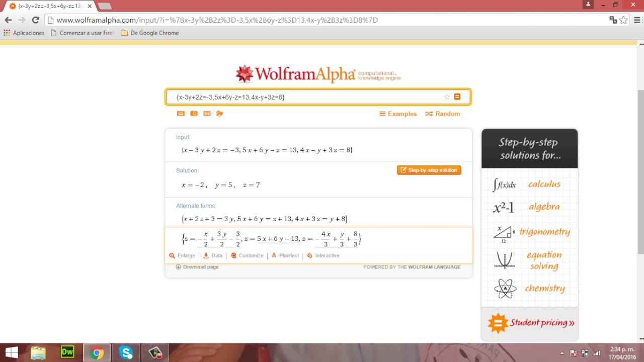This screenshot has height=362, width=644.
Task: Open step-by-step trigonometry solutions
Action: (x=545, y=232)
